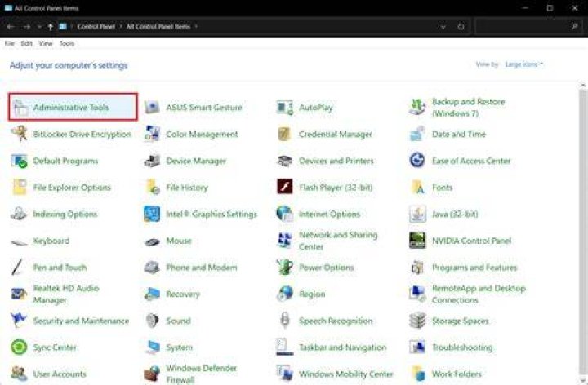This screenshot has width=588, height=385.
Task: Click the Sync Center icon
Action: pyautogui.click(x=20, y=347)
